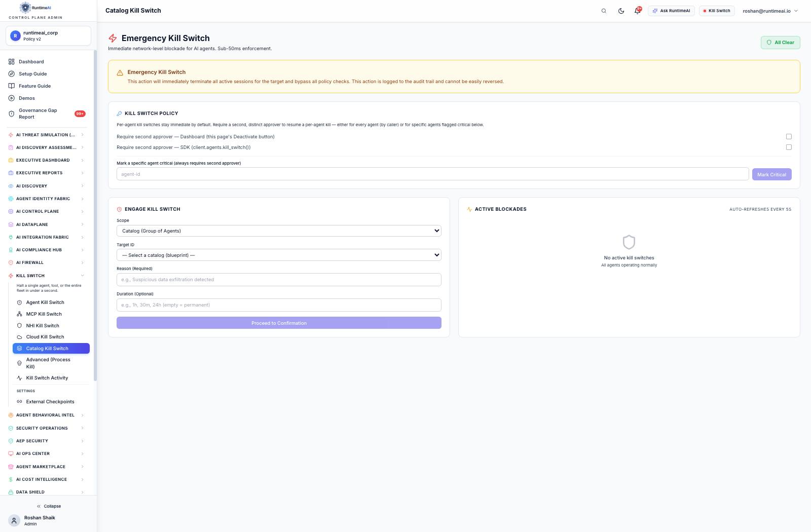Viewport: 811px width, 532px height.
Task: Click the AI Firewall section icon
Action: 11,263
